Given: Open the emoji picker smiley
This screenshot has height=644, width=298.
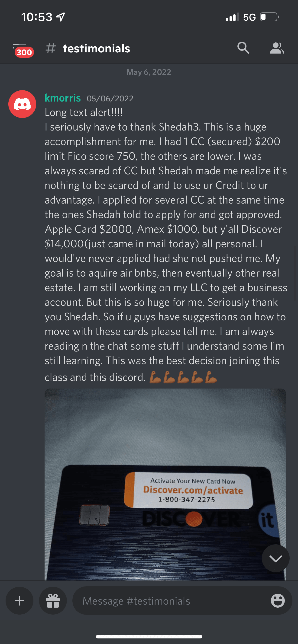Looking at the screenshot, I should 278,601.
